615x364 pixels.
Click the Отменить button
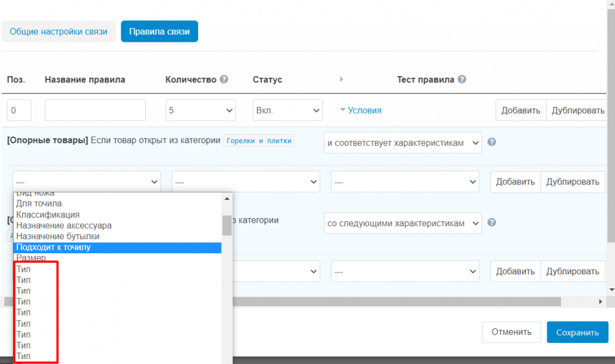pyautogui.click(x=511, y=332)
